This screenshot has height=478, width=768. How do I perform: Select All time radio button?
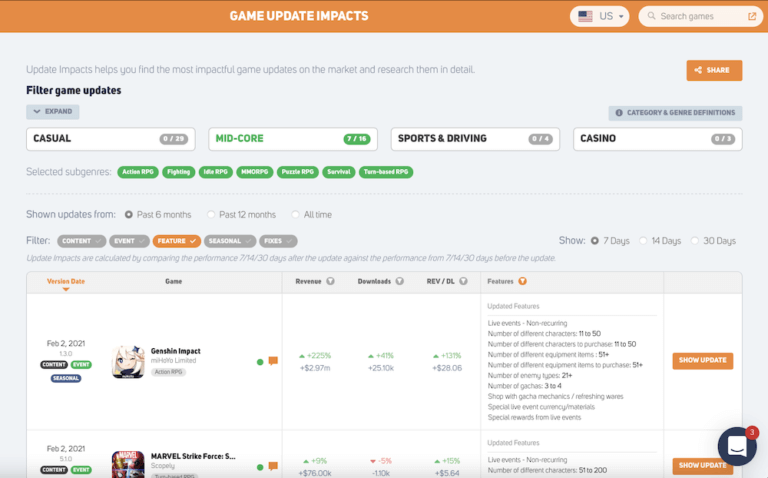click(295, 215)
